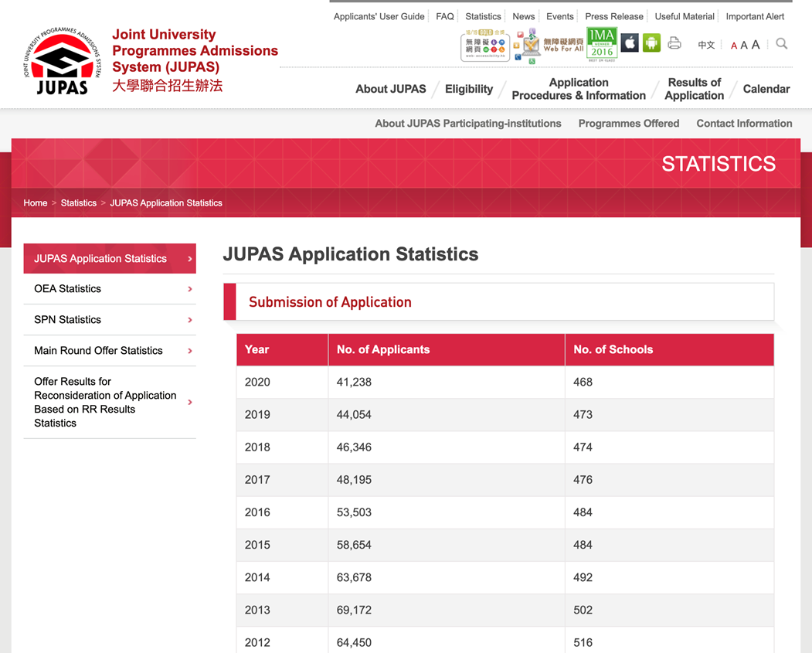
Task: Open the web accessibility gold award badge
Action: pyautogui.click(x=485, y=46)
